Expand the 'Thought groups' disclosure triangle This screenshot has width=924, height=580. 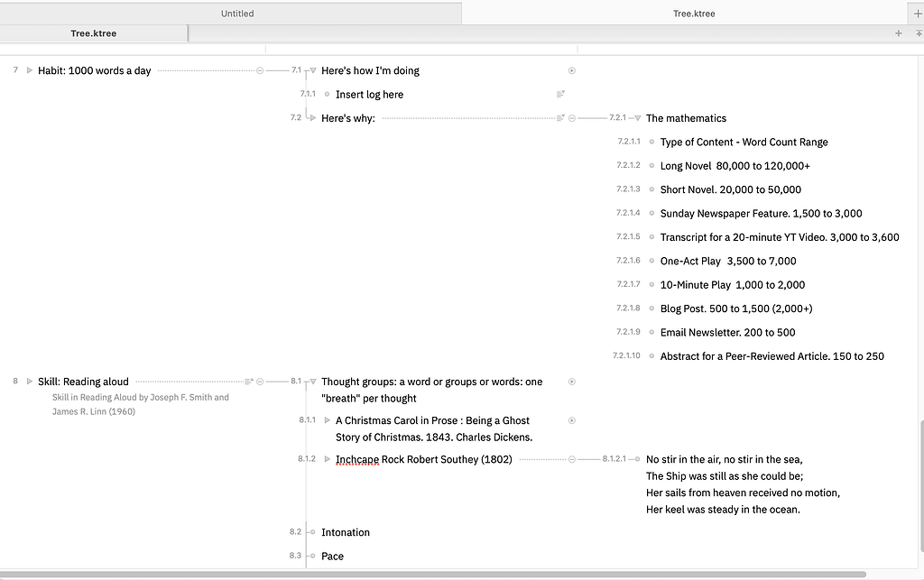pyautogui.click(x=312, y=382)
